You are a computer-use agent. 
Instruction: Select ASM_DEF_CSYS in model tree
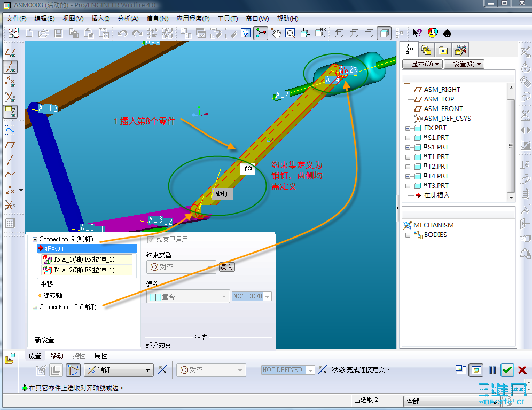tap(447, 119)
